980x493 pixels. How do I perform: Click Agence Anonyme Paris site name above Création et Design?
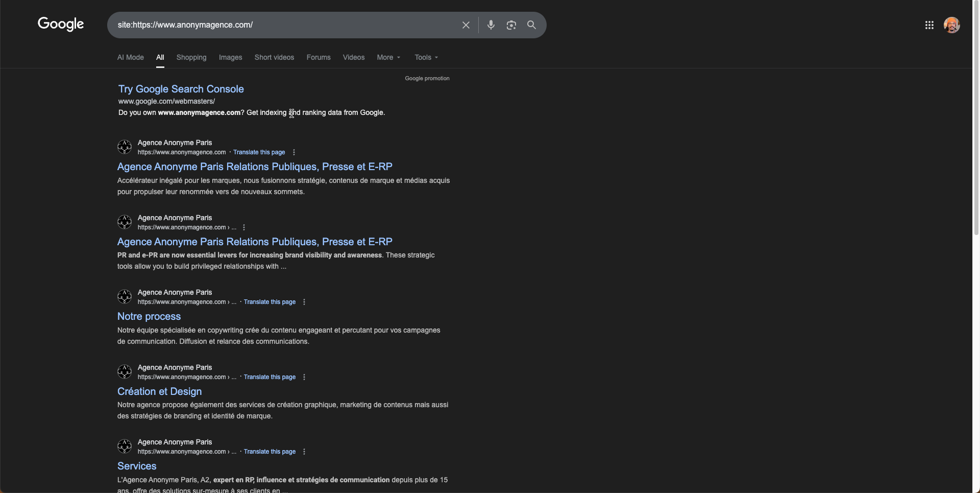pos(175,367)
